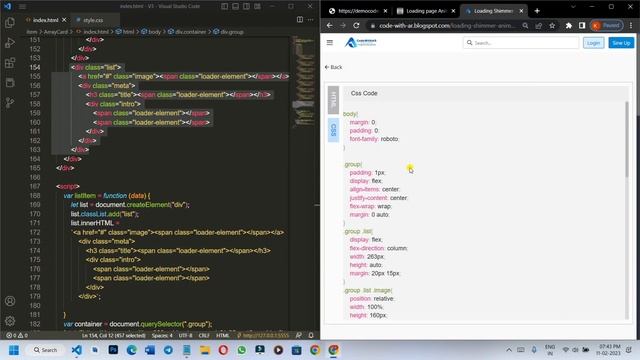Open a new browser tab
Screen dimensions: 640x360
click(537, 11)
